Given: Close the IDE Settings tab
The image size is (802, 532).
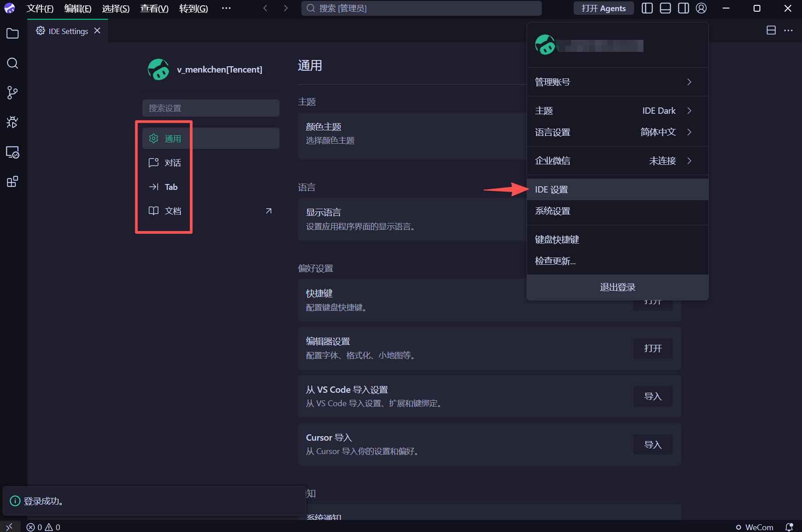Looking at the screenshot, I should (x=97, y=30).
